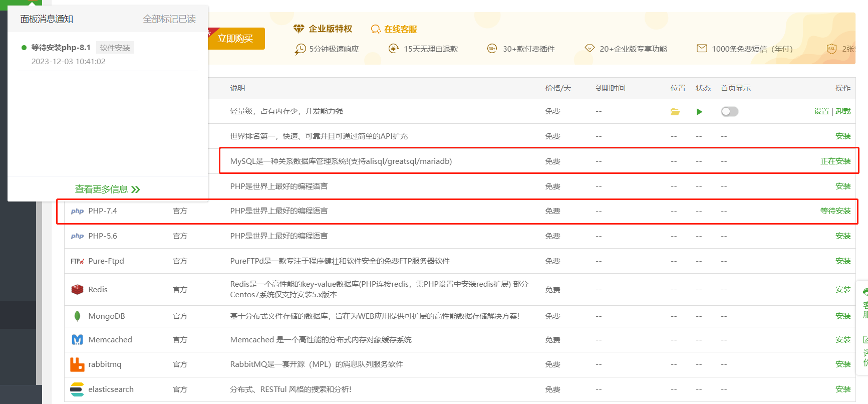Click the enterprise diamond icon
The width and height of the screenshot is (868, 404).
point(299,29)
